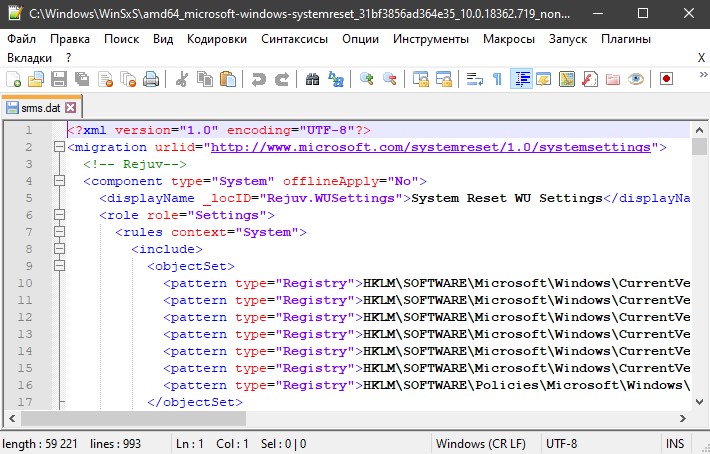Viewport: 710px width, 454px height.
Task: Open the Макросы menu
Action: click(x=509, y=39)
